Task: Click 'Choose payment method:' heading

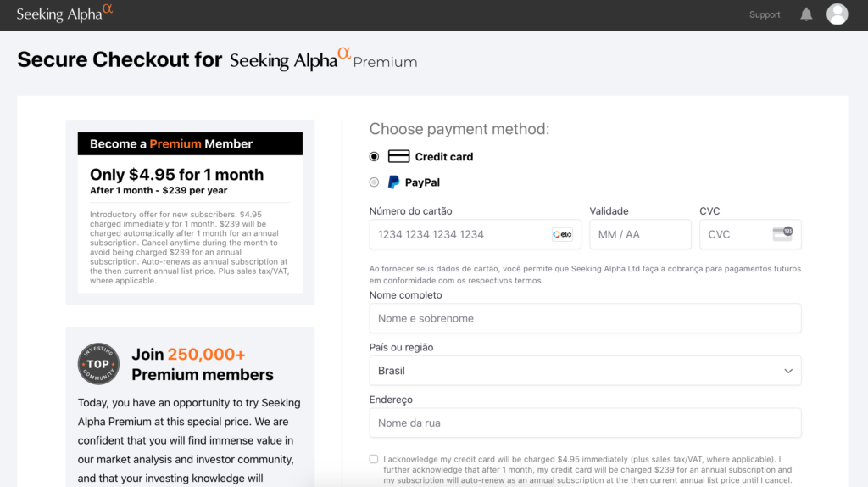Action: [x=459, y=128]
